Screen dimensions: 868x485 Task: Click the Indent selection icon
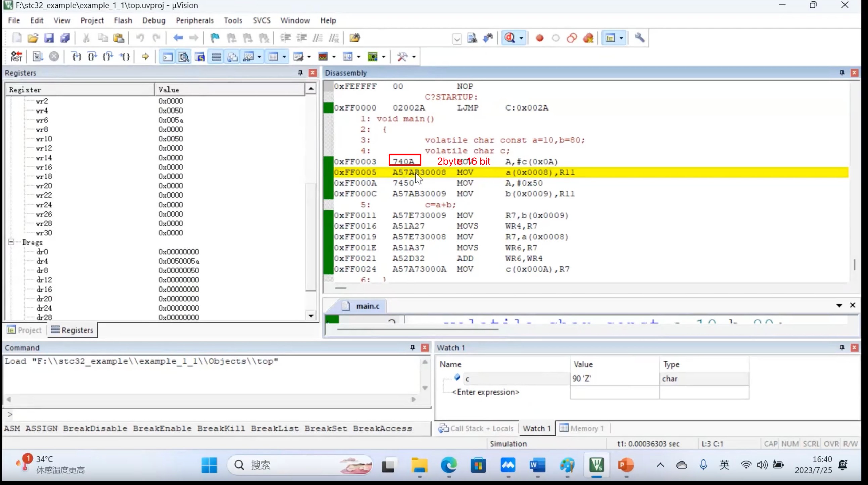tap(285, 38)
